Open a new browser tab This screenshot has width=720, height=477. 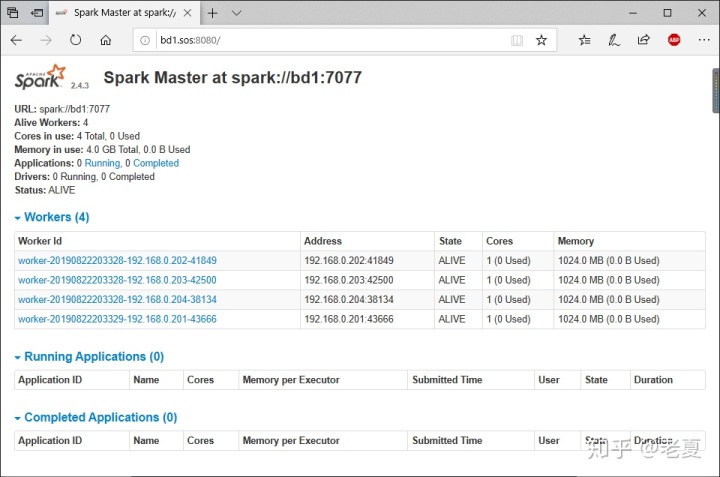coord(213,13)
